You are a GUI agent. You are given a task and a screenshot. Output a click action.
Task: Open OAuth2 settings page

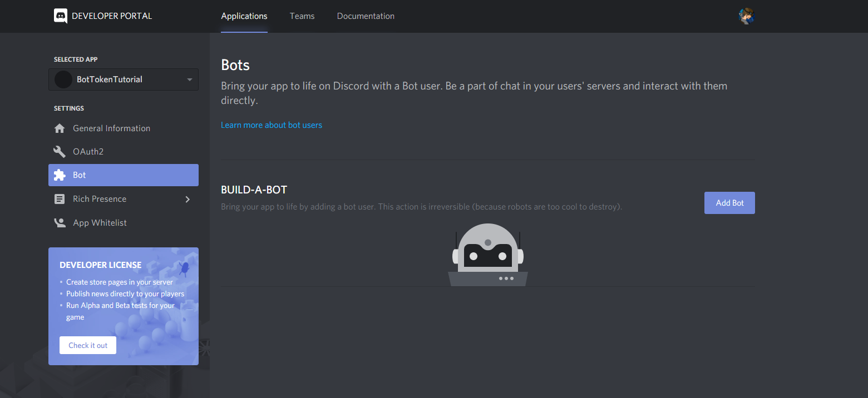pos(124,152)
